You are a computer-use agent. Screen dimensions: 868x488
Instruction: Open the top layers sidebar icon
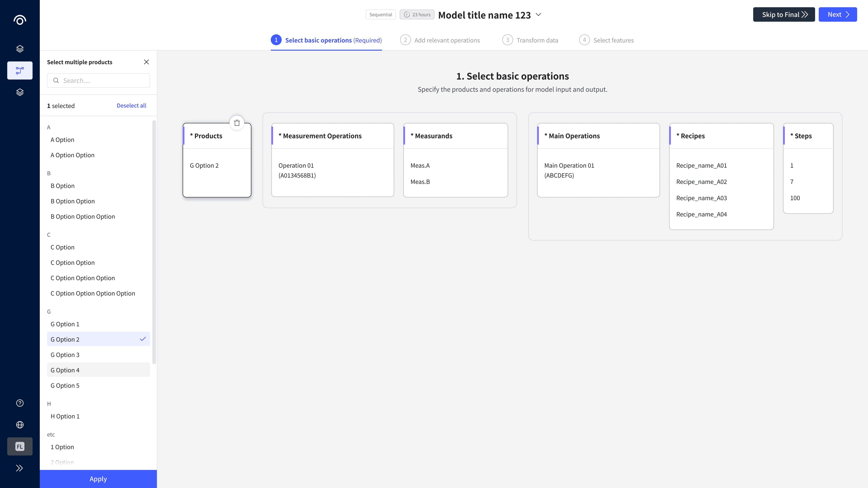[19, 49]
